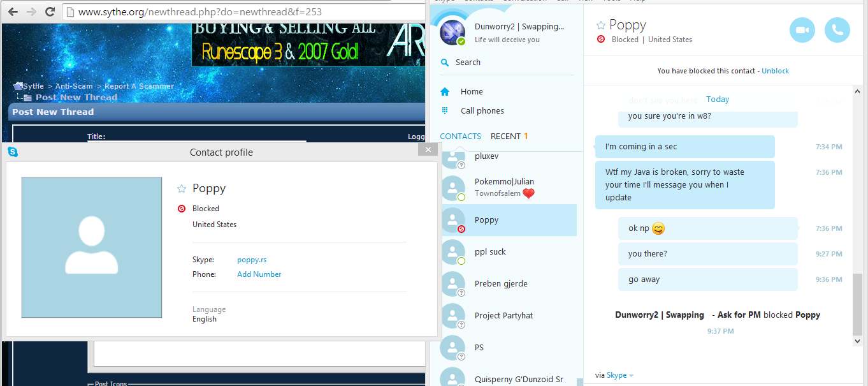This screenshot has height=386, width=868.
Task: Unblock the contact Poppy
Action: coord(775,71)
